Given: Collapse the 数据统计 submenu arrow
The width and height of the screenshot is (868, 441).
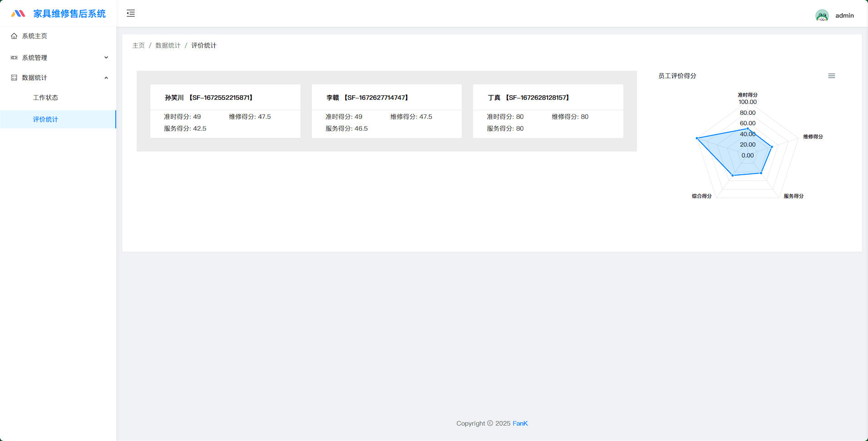Looking at the screenshot, I should click(106, 78).
